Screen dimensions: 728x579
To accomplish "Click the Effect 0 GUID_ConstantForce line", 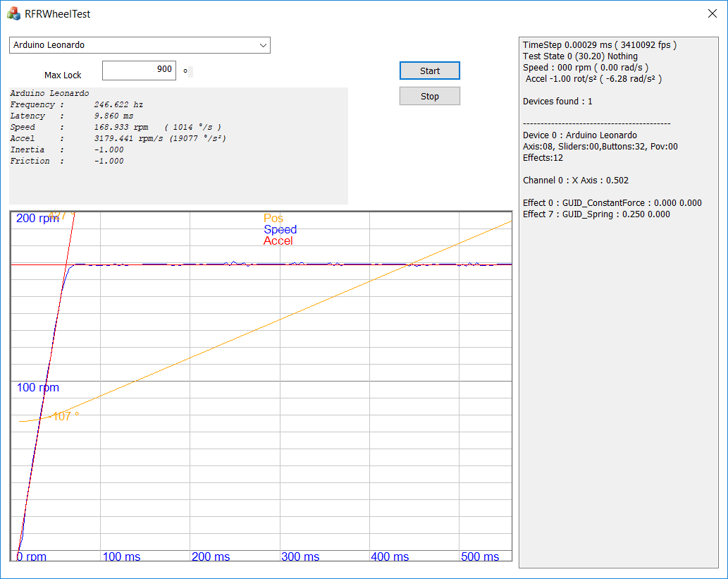I will [x=612, y=203].
